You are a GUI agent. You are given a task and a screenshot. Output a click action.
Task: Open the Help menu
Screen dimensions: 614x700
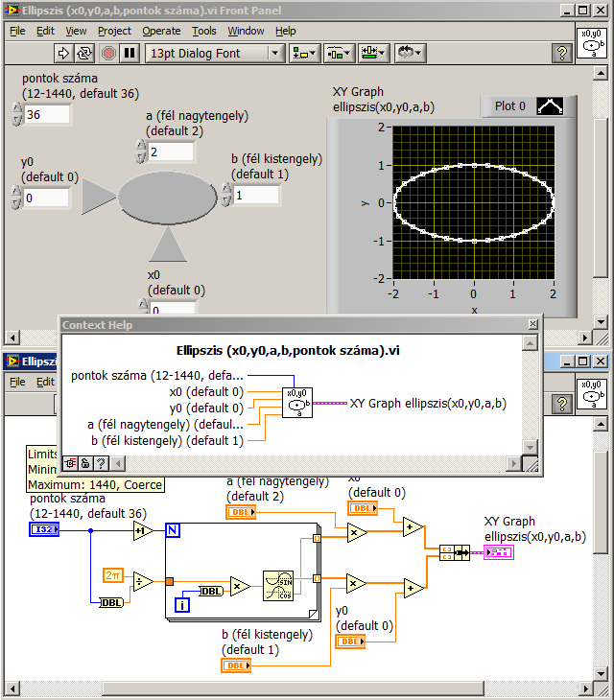(x=285, y=31)
